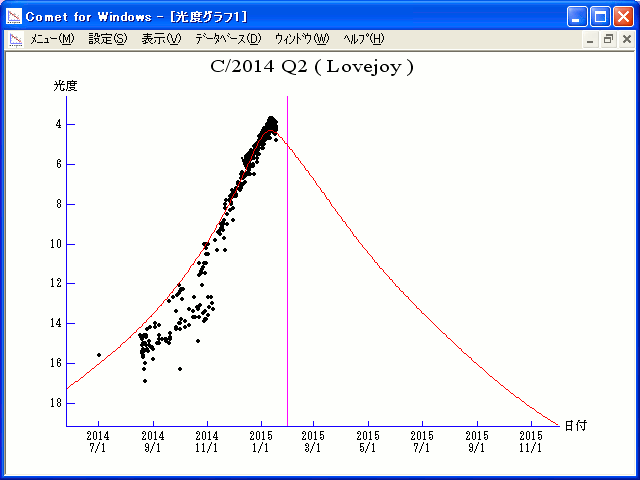Open the メニュー(M) menu
This screenshot has width=640, height=480.
[52, 39]
